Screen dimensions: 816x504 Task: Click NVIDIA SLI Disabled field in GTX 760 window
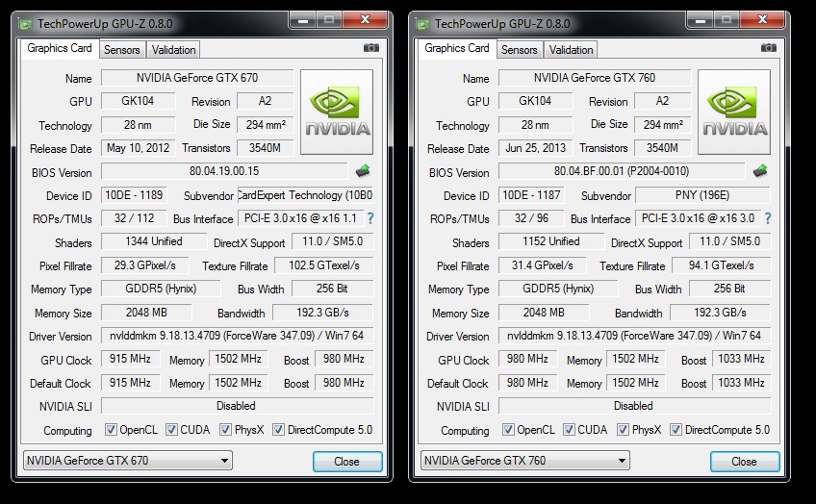(635, 406)
